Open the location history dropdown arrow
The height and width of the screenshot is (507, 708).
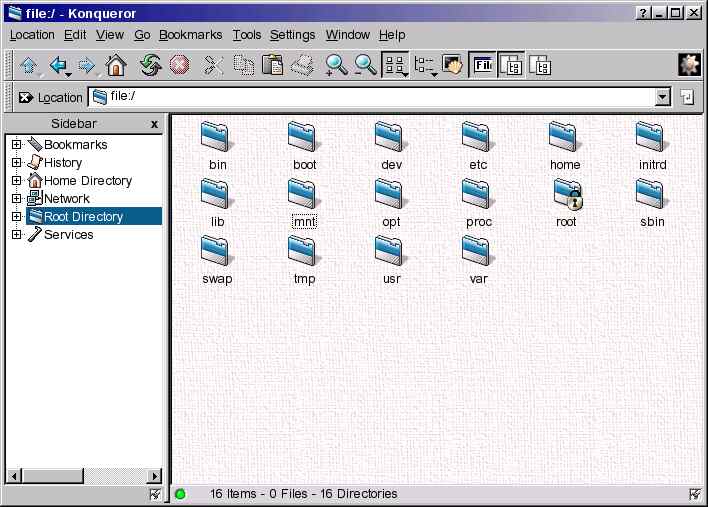(x=662, y=97)
